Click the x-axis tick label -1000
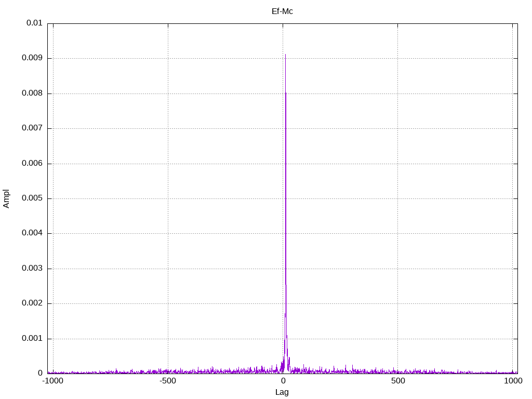 (x=52, y=381)
